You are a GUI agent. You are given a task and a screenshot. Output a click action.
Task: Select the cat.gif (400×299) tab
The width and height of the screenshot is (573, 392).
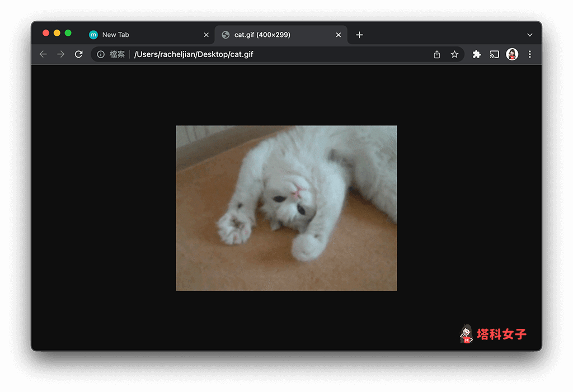pos(262,35)
